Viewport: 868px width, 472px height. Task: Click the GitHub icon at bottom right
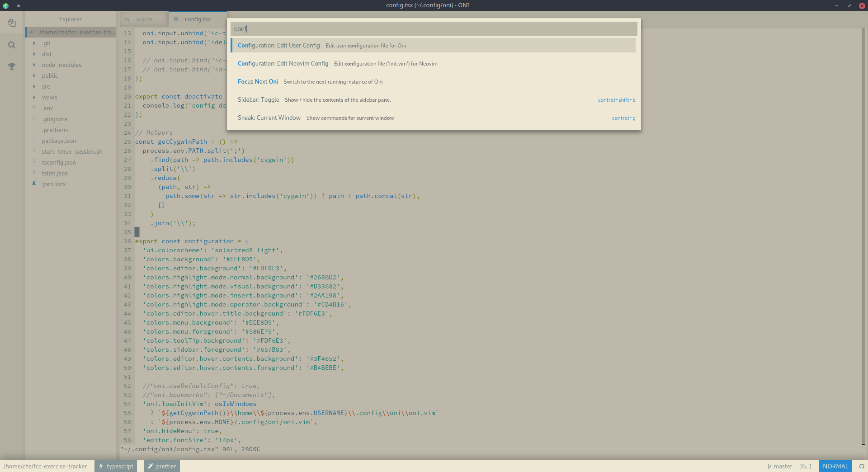[861, 466]
